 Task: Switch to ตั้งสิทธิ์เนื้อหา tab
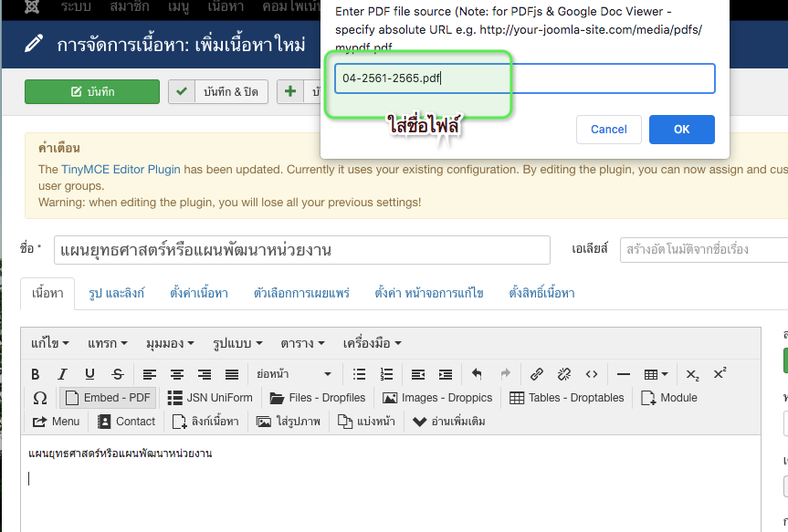pos(541,294)
